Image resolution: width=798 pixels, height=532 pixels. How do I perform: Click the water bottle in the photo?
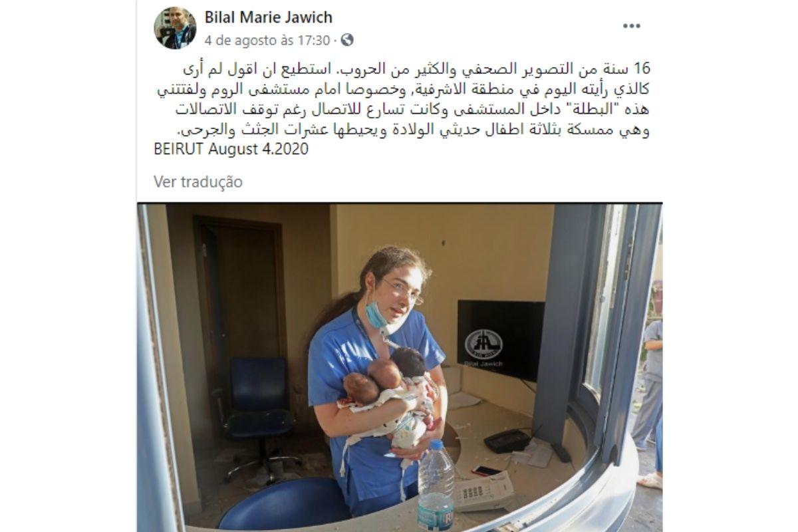pyautogui.click(x=436, y=483)
